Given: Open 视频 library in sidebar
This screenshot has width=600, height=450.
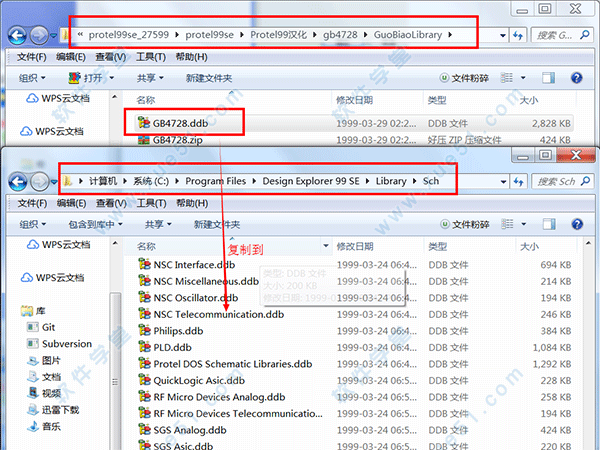Looking at the screenshot, I should click(51, 393).
